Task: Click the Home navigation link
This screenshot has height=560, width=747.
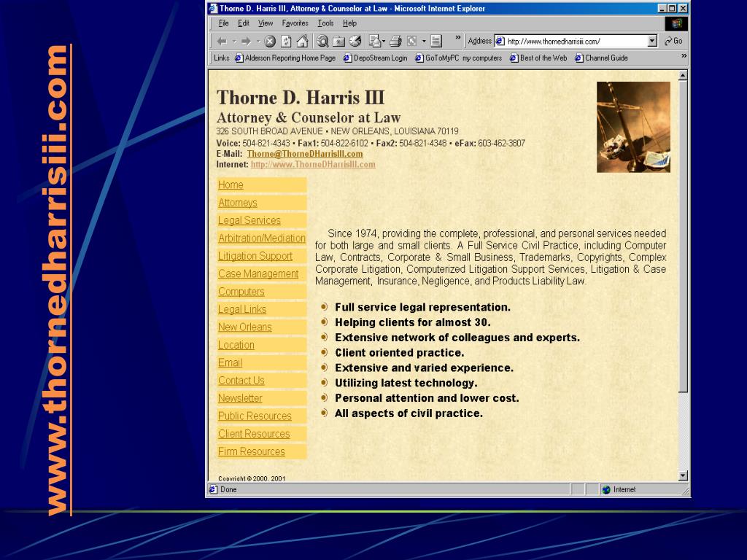Action: click(x=231, y=184)
